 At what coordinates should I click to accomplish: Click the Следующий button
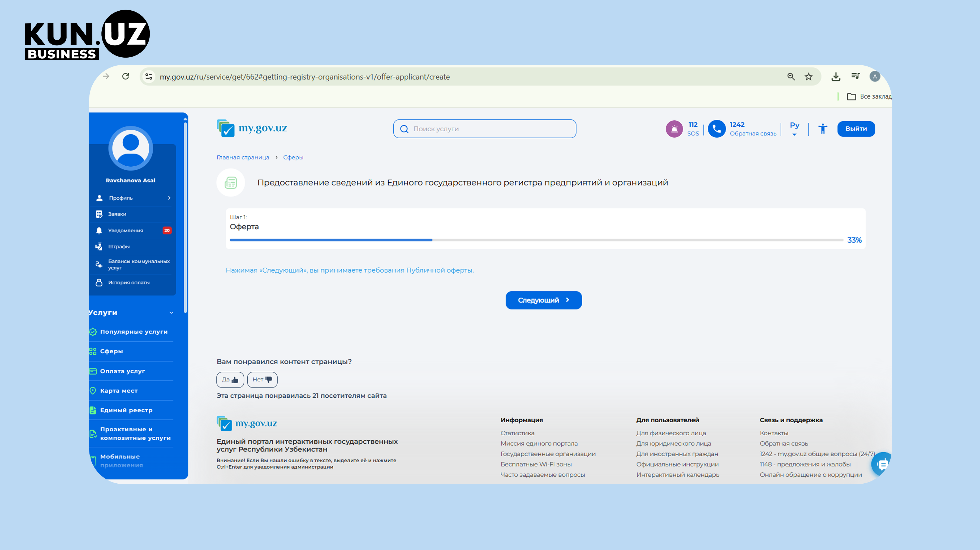click(x=544, y=300)
